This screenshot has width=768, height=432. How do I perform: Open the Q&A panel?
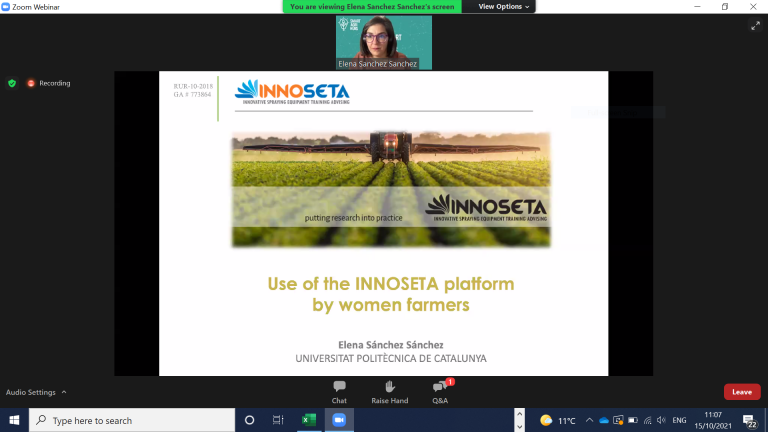coord(440,390)
